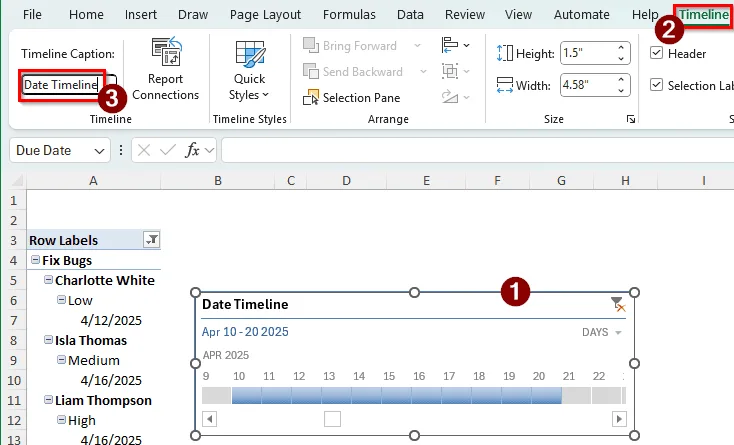Switch to the Draw tab
This screenshot has height=445, width=734.
[193, 15]
